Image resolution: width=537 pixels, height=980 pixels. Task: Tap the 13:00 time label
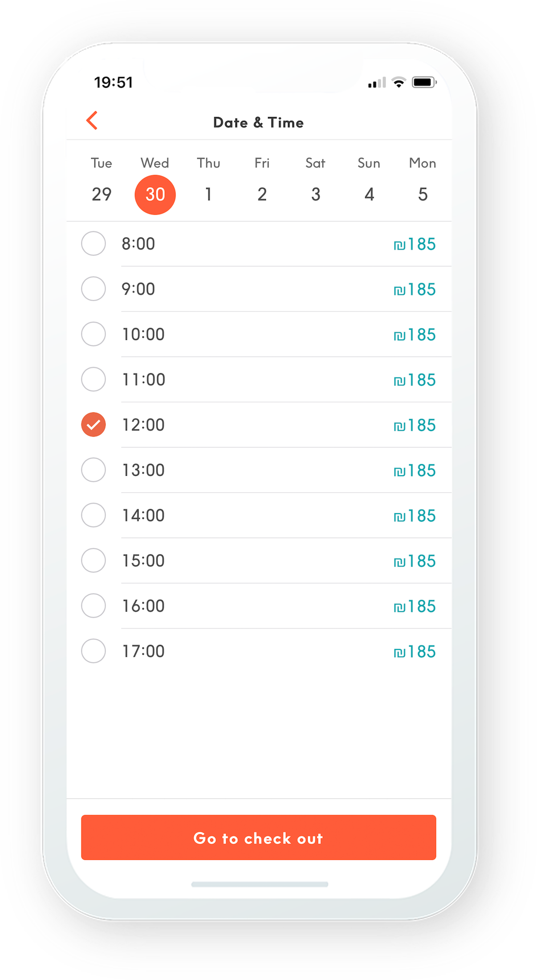click(143, 470)
